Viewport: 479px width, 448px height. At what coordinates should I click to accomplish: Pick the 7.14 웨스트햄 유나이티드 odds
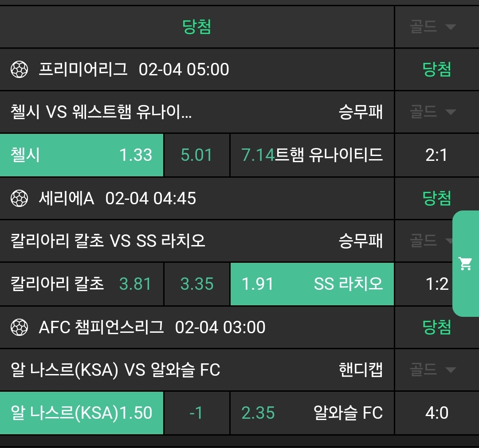[x=312, y=155]
